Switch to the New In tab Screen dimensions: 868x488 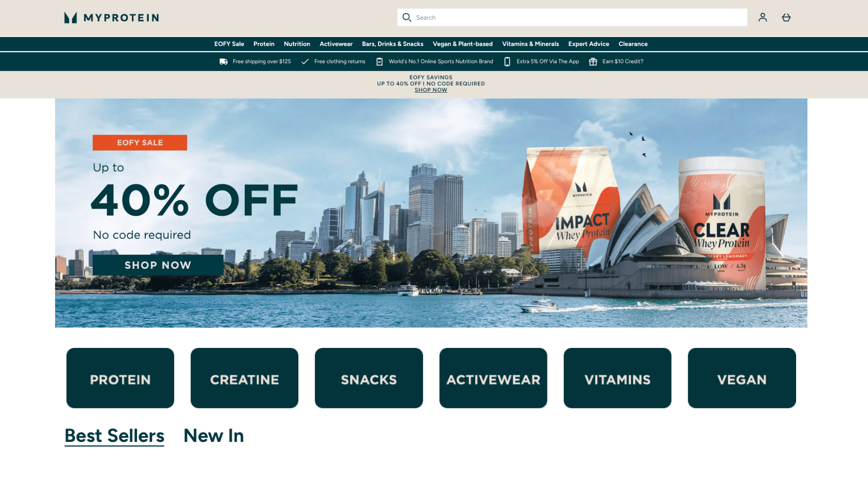(213, 436)
